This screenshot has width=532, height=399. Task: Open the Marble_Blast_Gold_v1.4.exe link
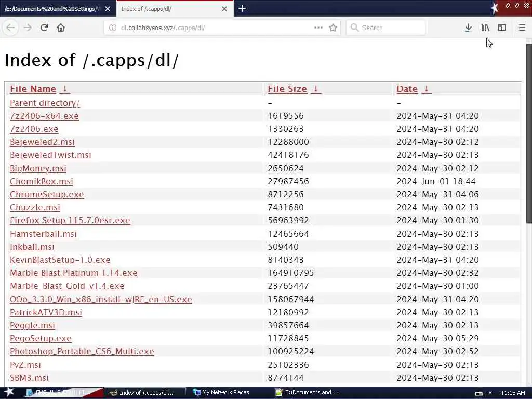[x=67, y=286]
